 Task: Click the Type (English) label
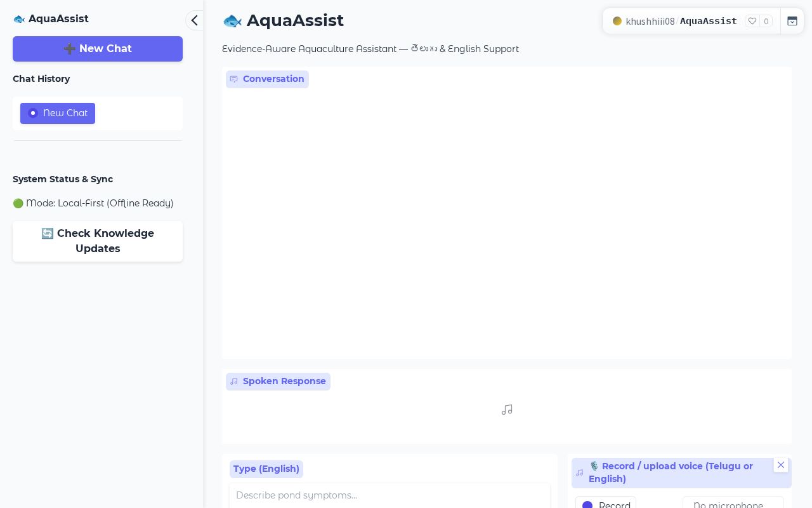pos(266,469)
